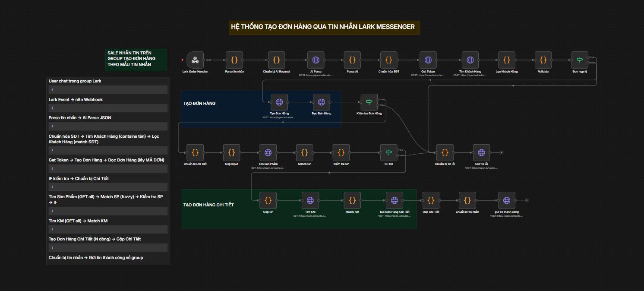Select the Gộp SP code node
Screen dimensions: 644x291
(x=268, y=200)
